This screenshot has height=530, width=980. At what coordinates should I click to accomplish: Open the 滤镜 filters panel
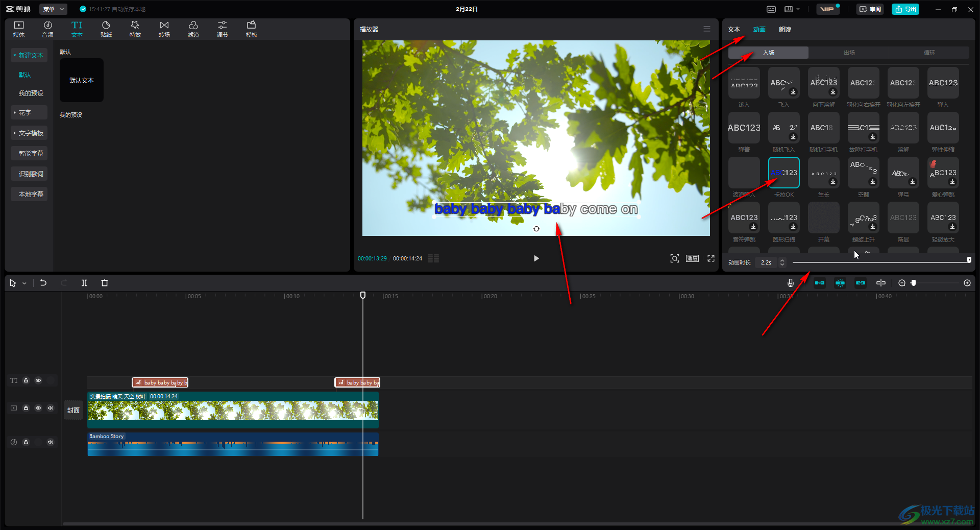click(193, 29)
